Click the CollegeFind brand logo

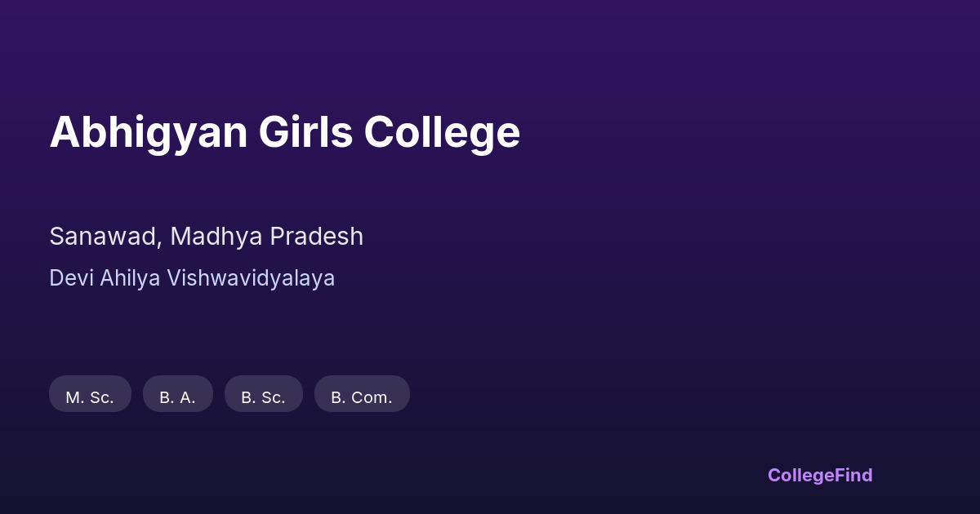coord(819,475)
